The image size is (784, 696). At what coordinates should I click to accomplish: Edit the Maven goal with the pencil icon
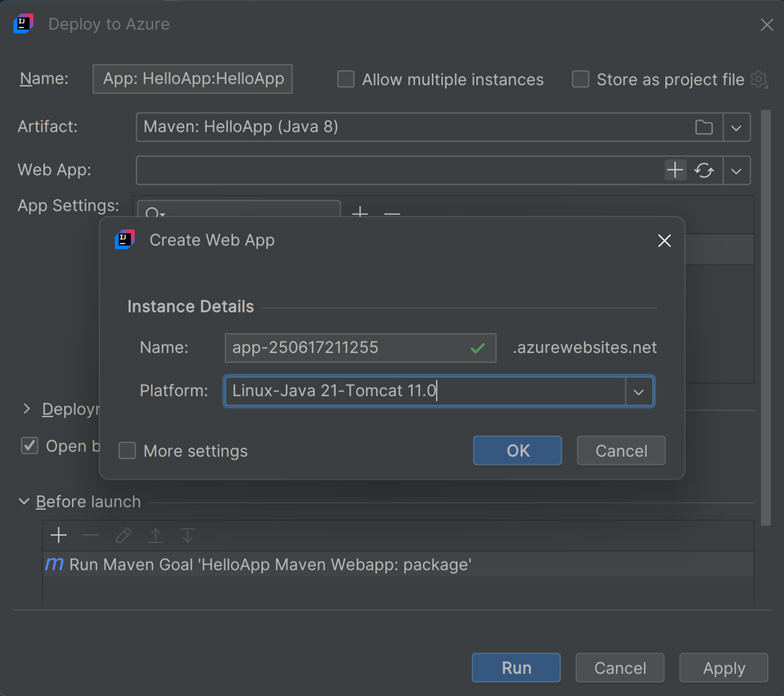(123, 535)
